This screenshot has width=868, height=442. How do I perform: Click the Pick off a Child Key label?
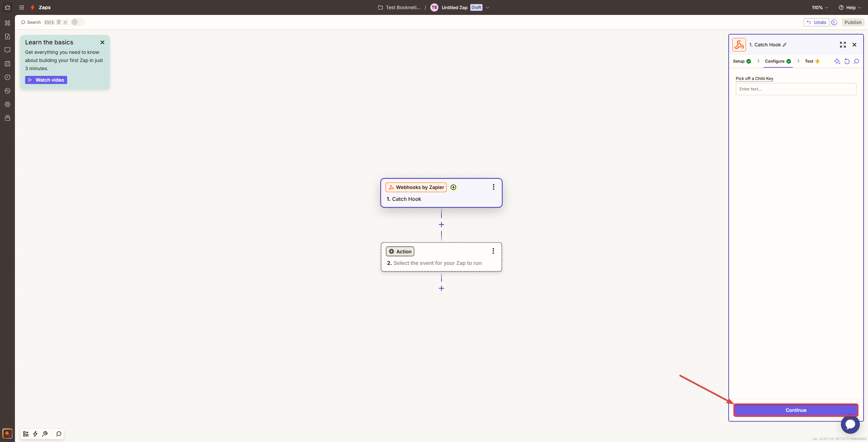pos(754,79)
